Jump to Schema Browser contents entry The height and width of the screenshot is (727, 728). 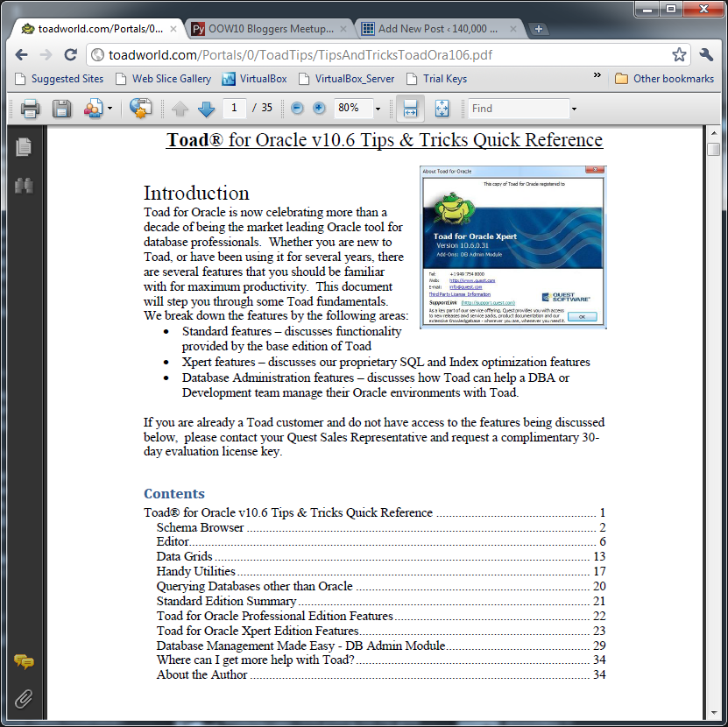(x=381, y=527)
